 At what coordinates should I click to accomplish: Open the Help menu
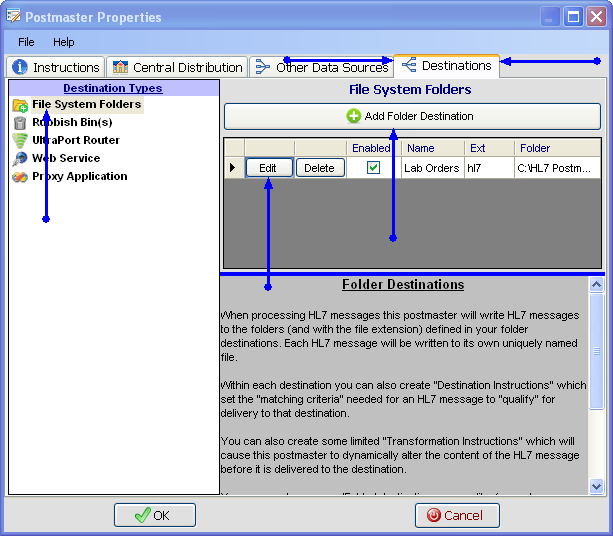(x=64, y=42)
